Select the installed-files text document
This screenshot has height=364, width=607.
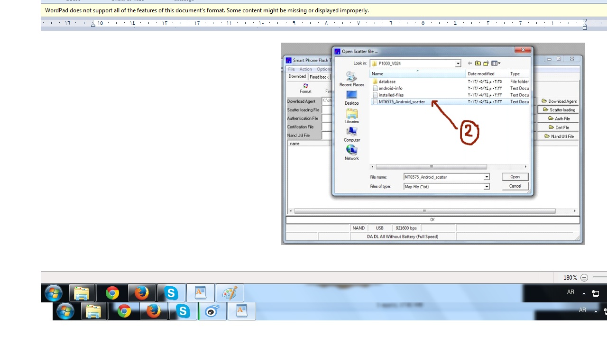click(391, 95)
